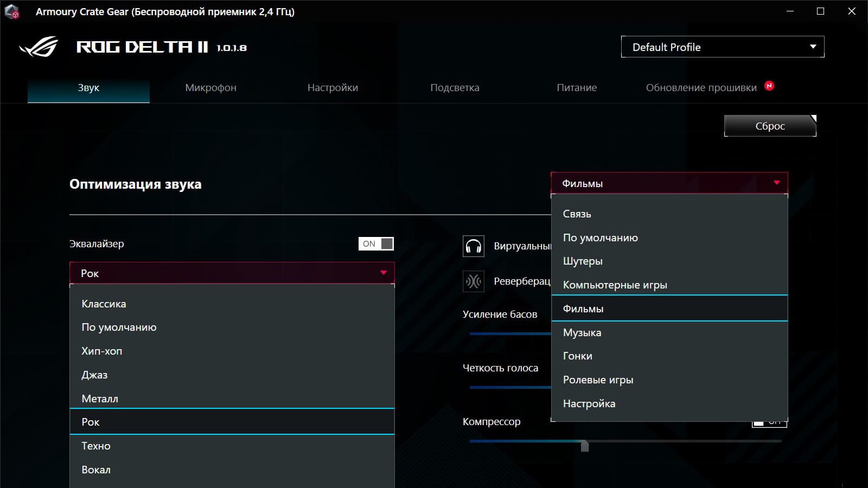Select Фильмы in the optimization list

tap(669, 309)
